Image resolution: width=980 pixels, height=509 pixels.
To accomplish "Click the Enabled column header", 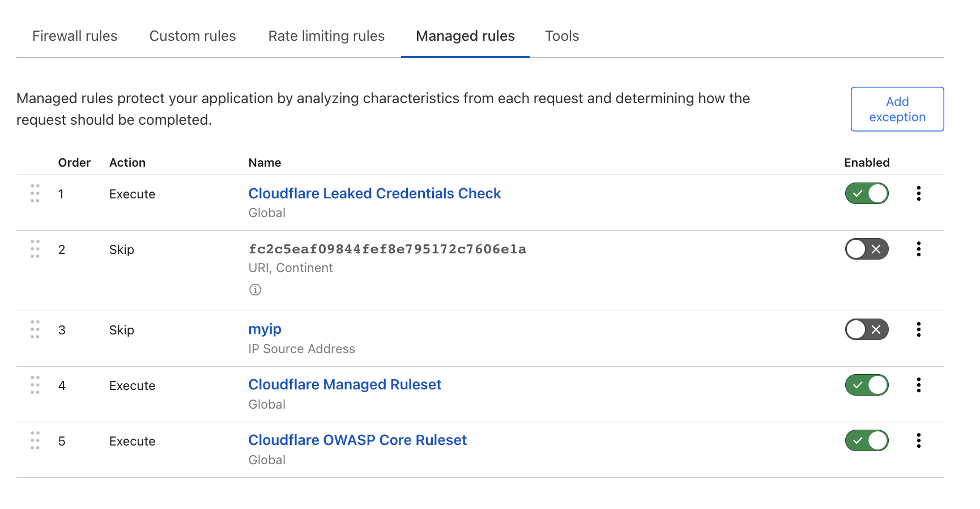I will pos(867,163).
